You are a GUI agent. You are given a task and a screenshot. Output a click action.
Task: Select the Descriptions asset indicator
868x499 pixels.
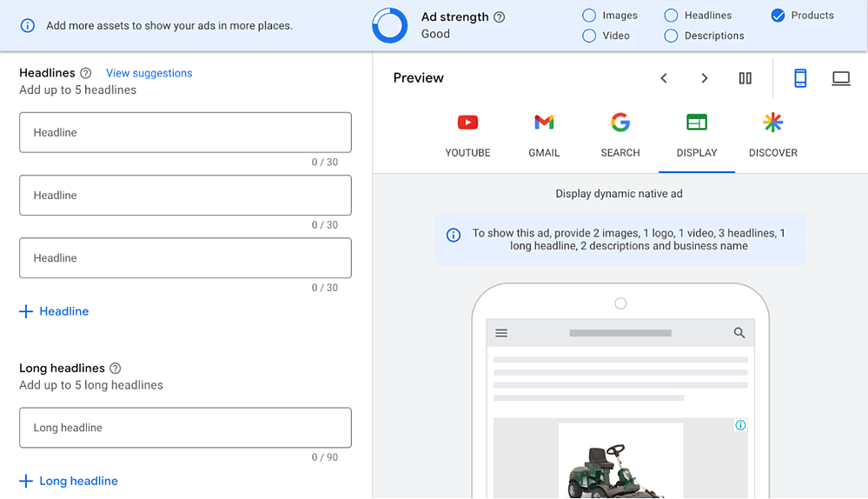pyautogui.click(x=671, y=36)
